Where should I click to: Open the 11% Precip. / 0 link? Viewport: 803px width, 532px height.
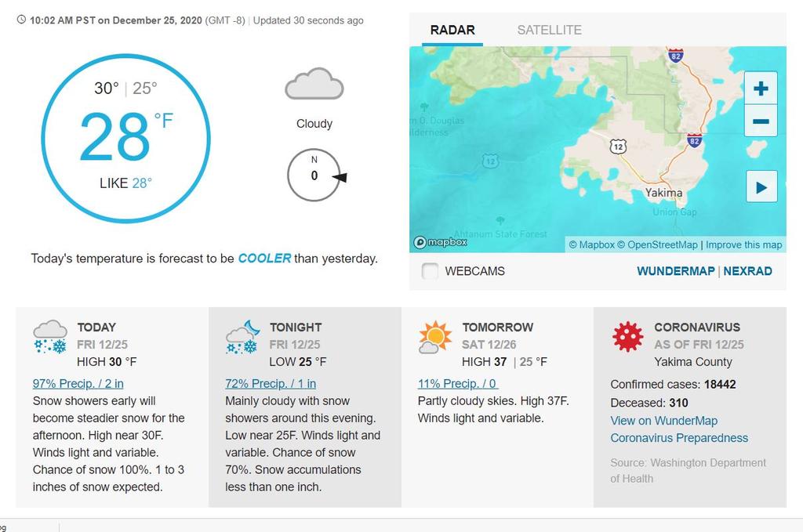[458, 384]
